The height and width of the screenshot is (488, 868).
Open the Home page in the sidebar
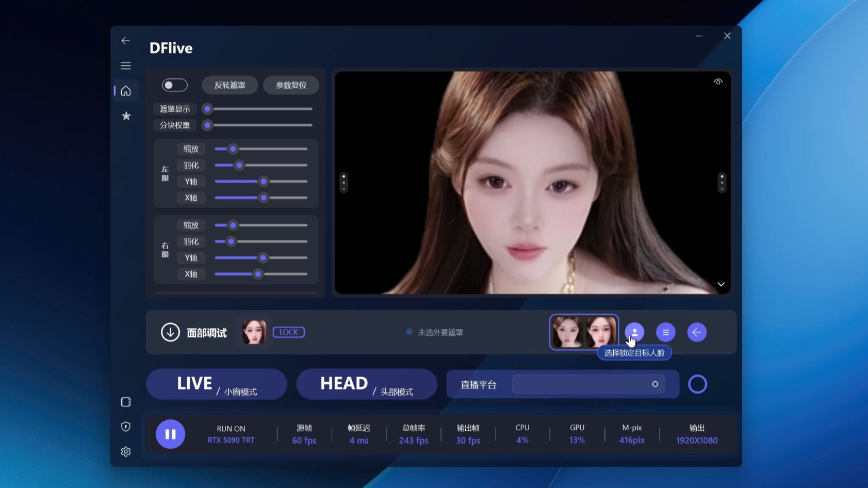[126, 91]
